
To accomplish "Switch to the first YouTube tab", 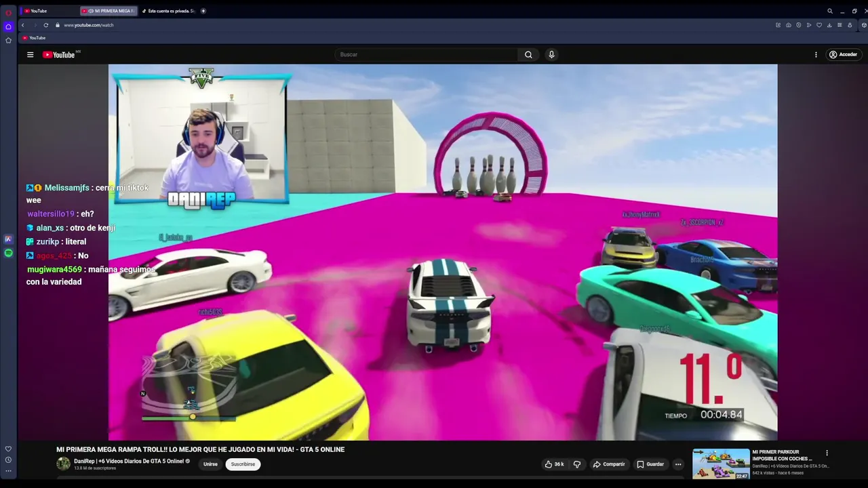I will (x=47, y=11).
